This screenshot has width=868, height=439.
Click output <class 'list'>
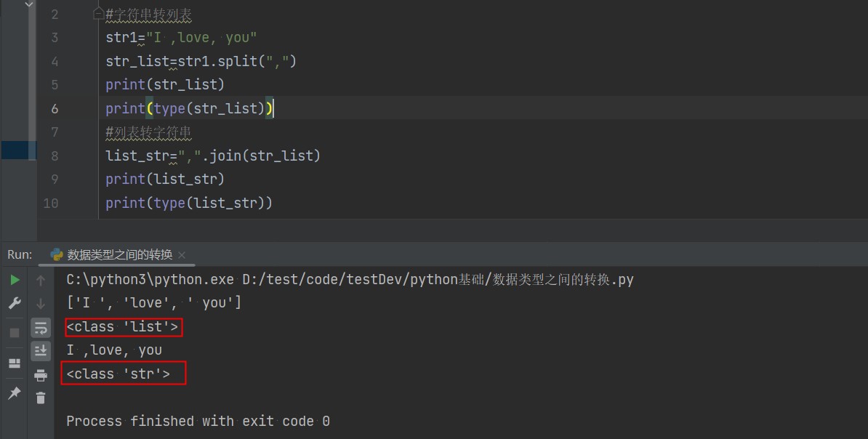tap(123, 326)
